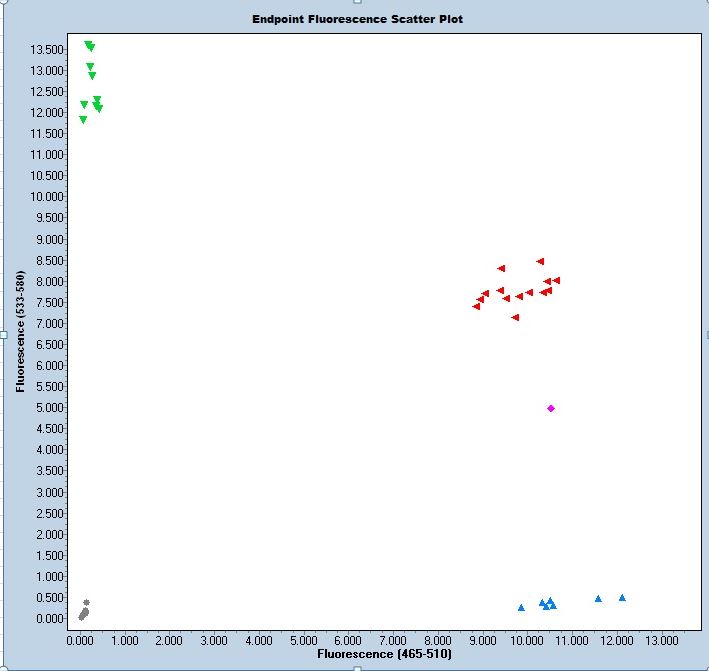Click the chart title Endpoint Fluorescence Scatter Plot
This screenshot has width=709, height=671.
point(357,19)
